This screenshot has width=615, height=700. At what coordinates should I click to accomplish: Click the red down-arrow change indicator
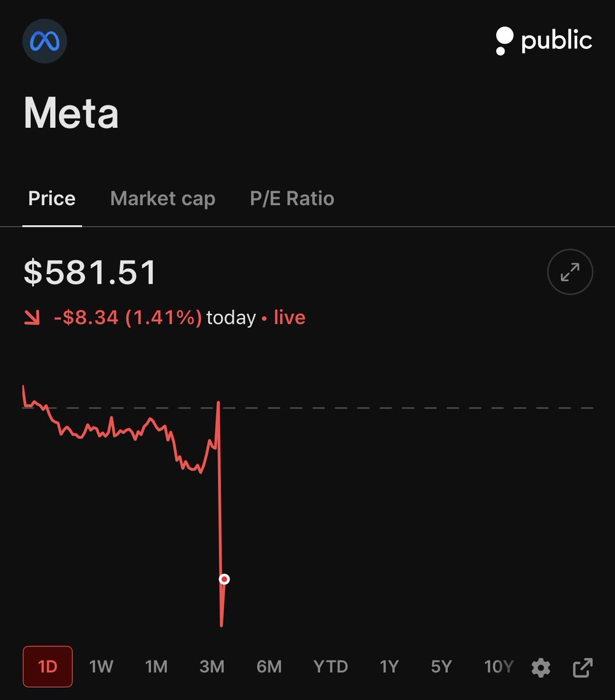[32, 318]
